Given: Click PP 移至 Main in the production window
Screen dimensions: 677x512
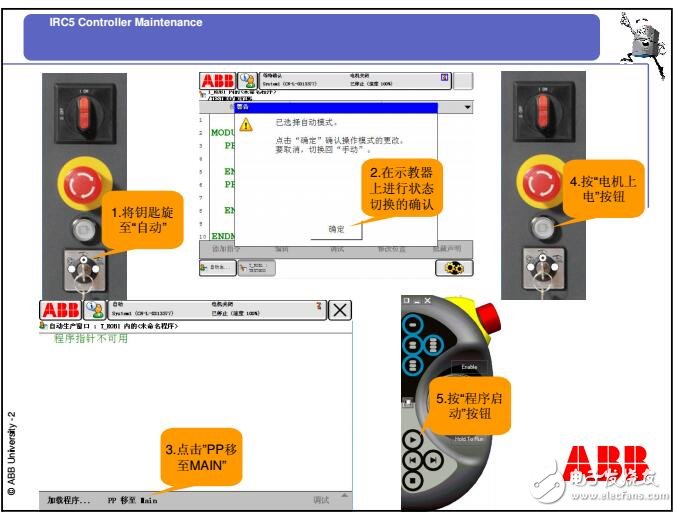Looking at the screenshot, I should [x=133, y=500].
